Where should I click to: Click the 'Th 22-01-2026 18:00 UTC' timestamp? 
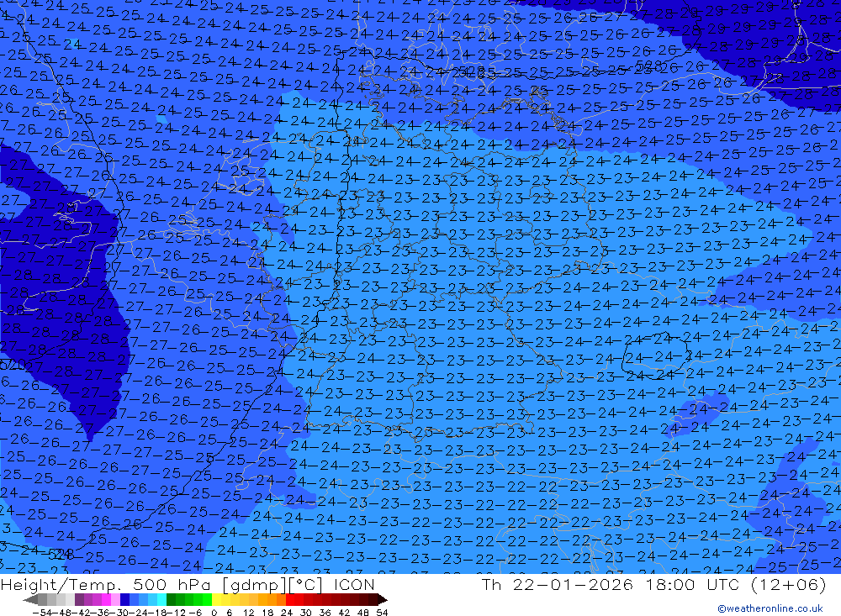[x=611, y=584]
